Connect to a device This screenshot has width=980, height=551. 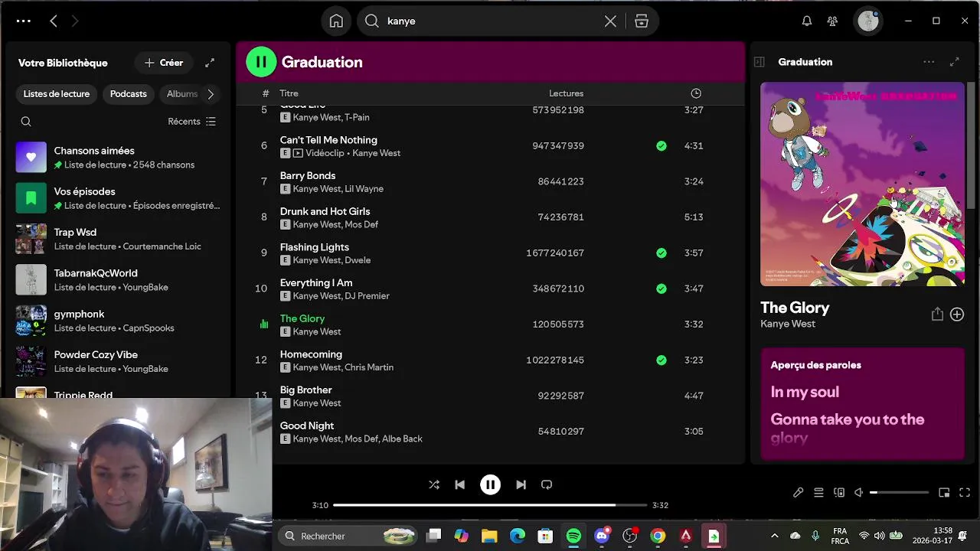click(x=839, y=493)
